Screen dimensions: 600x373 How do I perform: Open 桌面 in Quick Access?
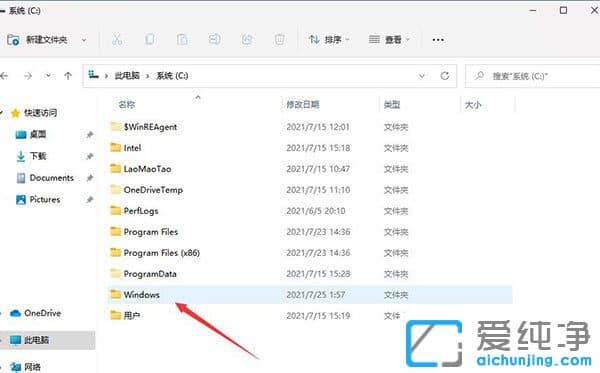click(x=38, y=134)
